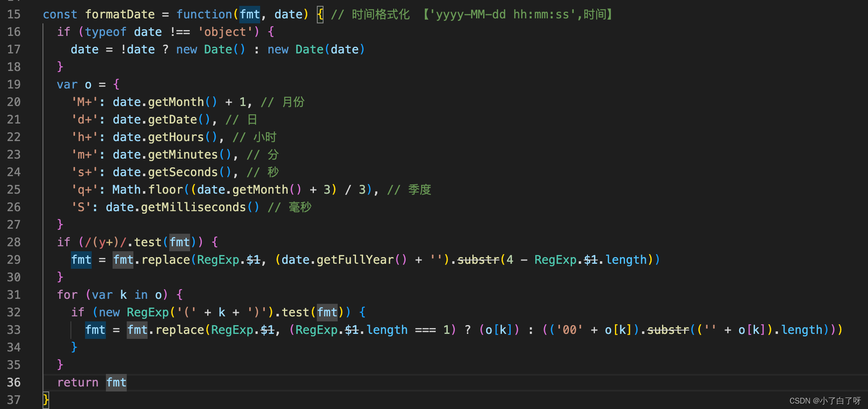Click the '.replace' call on line 33
This screenshot has height=409, width=868.
coord(176,330)
